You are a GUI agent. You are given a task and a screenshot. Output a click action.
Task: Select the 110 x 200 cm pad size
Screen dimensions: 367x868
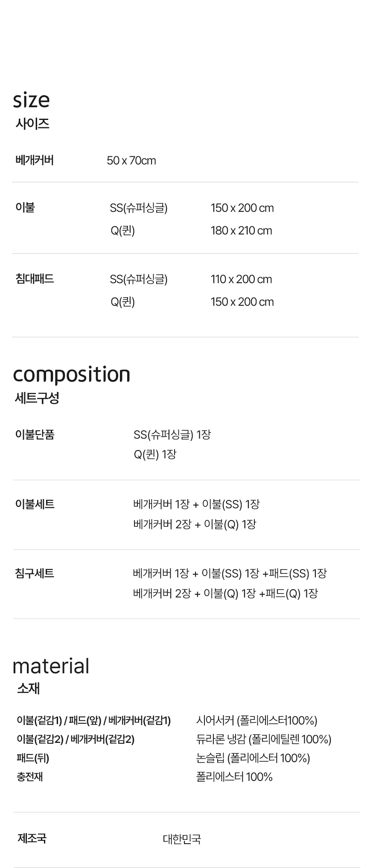241,279
